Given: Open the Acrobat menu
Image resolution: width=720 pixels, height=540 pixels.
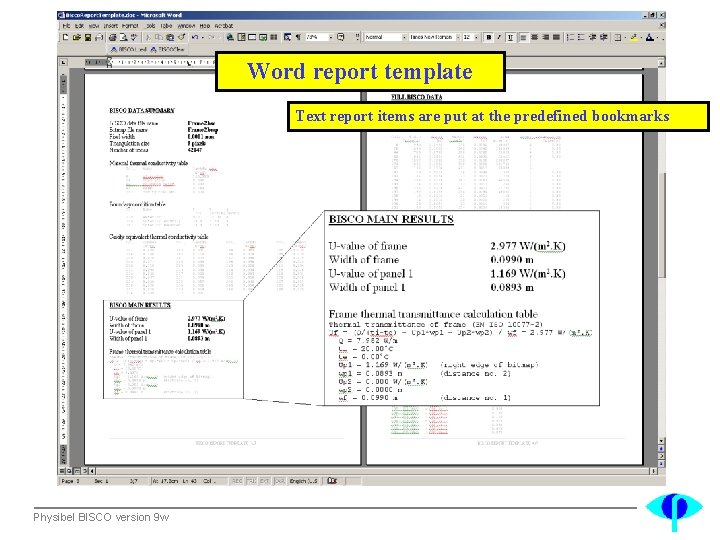Looking at the screenshot, I should (224, 26).
